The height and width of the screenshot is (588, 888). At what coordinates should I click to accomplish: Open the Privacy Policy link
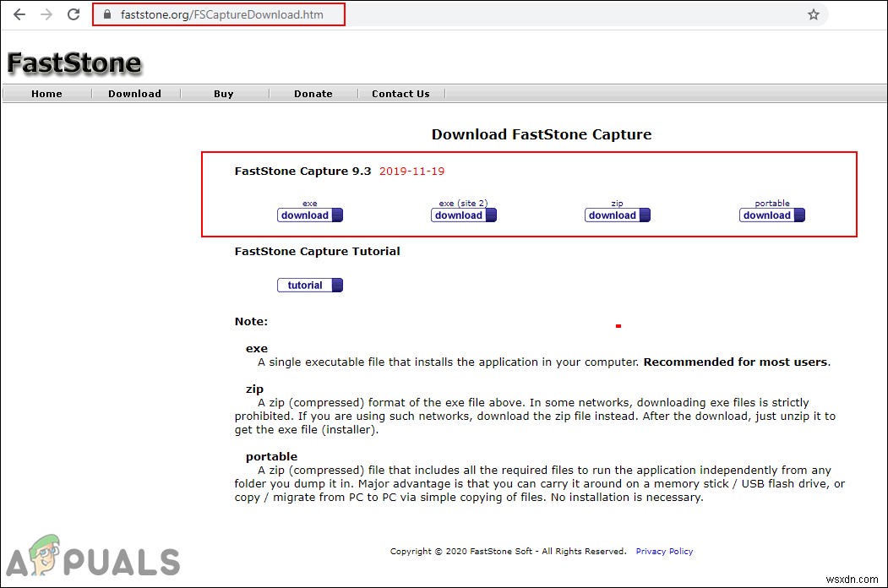coord(664,551)
